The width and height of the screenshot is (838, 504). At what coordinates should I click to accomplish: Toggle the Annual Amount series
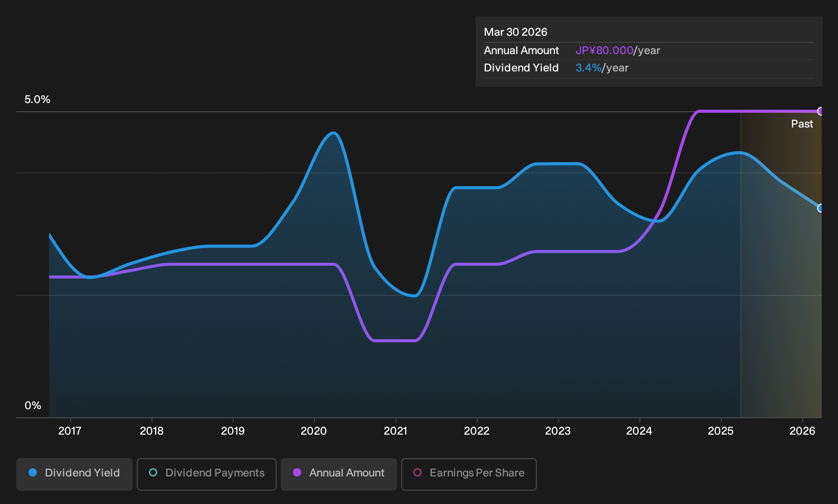339,474
